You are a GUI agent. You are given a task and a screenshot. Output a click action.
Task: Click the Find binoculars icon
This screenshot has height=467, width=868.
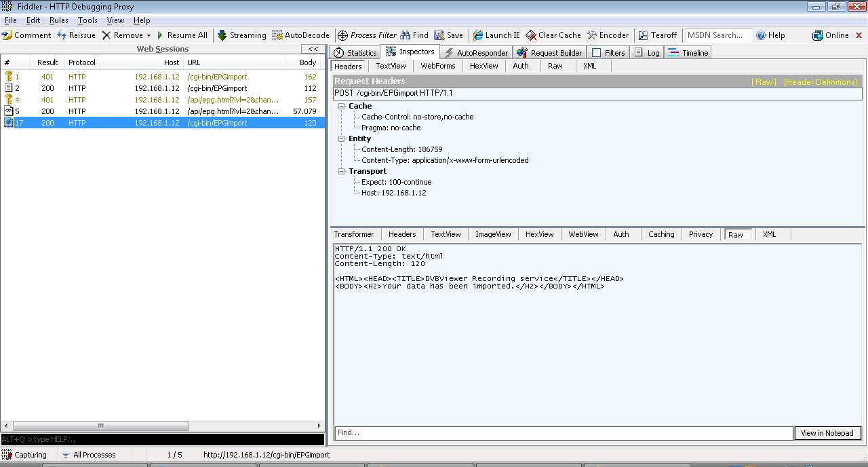click(x=406, y=35)
